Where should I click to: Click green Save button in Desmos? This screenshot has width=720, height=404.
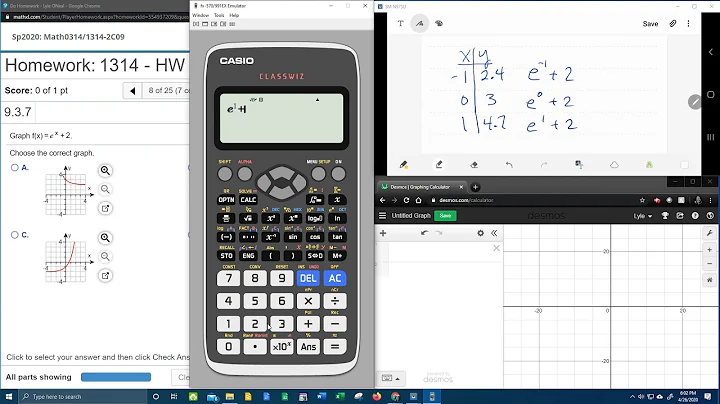445,215
